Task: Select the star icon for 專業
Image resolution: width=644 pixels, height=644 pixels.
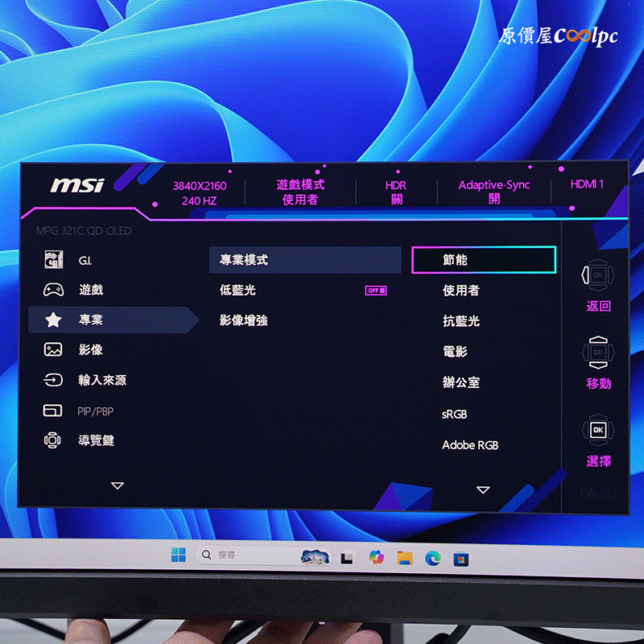Action: tap(53, 320)
